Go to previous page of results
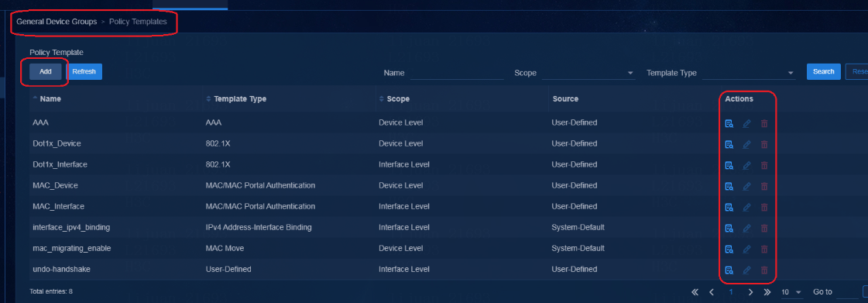This screenshot has width=868, height=303. pyautogui.click(x=712, y=292)
